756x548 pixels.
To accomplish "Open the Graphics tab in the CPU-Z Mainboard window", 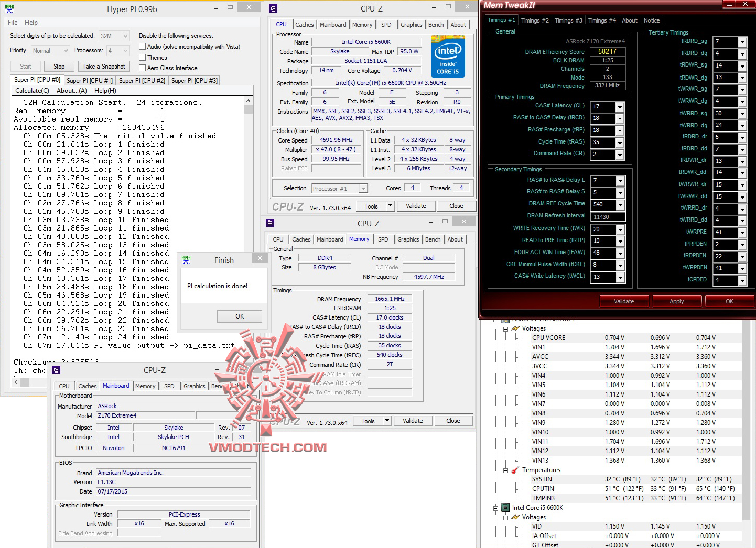I will [195, 386].
